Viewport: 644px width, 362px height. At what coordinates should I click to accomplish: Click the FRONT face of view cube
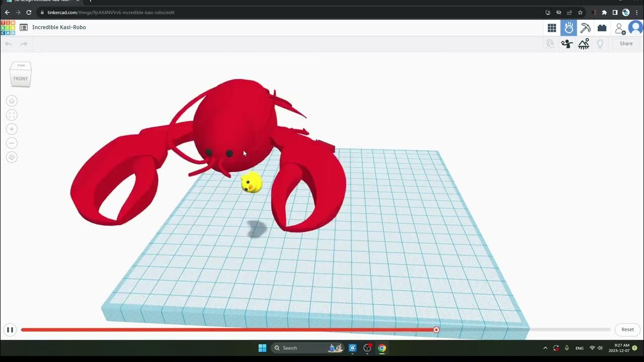[21, 79]
